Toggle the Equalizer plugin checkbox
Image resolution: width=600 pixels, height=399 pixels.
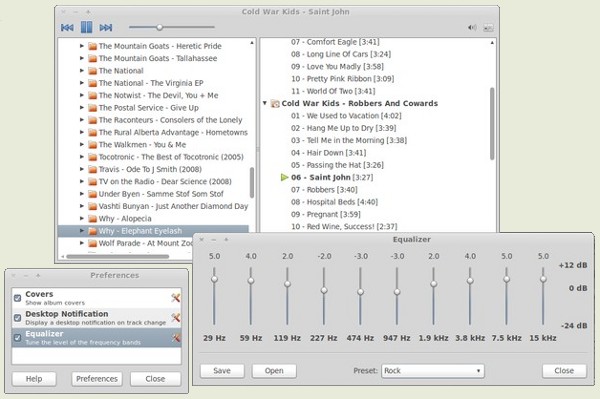18,338
